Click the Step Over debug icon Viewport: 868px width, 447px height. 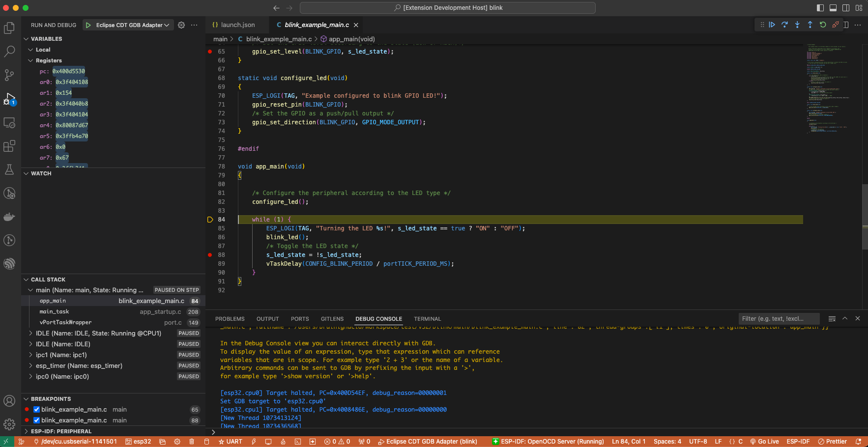click(x=784, y=25)
